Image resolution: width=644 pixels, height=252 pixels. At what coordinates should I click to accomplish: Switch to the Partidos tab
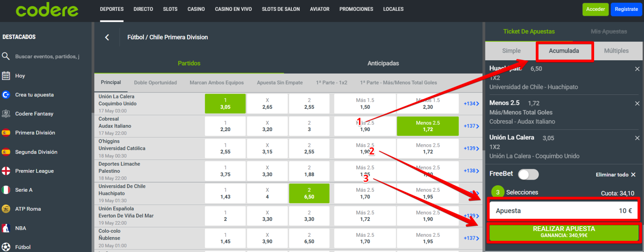pyautogui.click(x=189, y=64)
